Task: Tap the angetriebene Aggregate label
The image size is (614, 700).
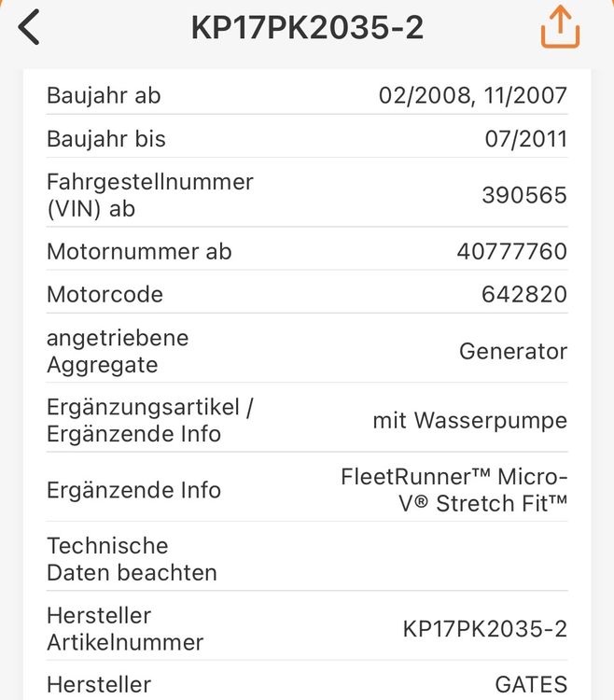Action: [x=118, y=351]
